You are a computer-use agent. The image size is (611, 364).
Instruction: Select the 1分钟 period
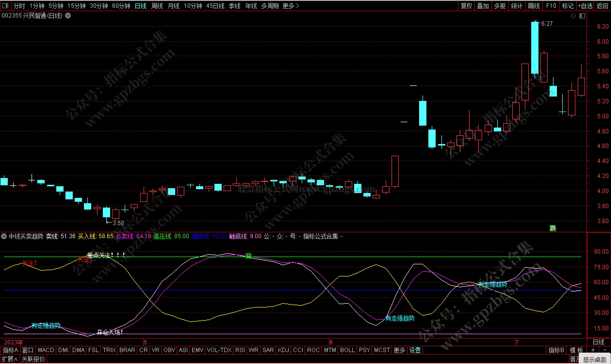point(37,6)
